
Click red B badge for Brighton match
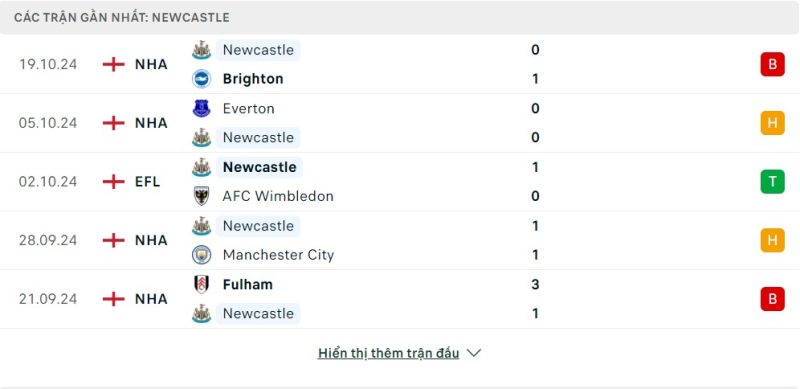[772, 64]
